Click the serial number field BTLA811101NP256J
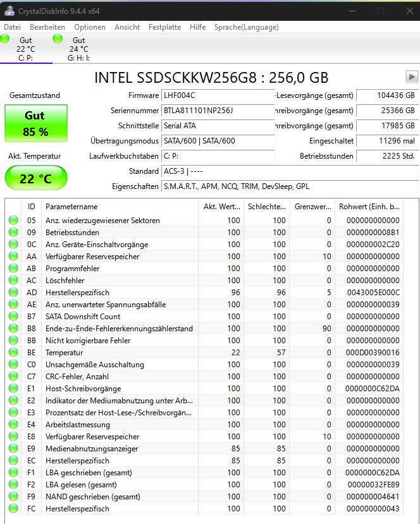Screen dimensions: 420x524 pyautogui.click(x=218, y=110)
